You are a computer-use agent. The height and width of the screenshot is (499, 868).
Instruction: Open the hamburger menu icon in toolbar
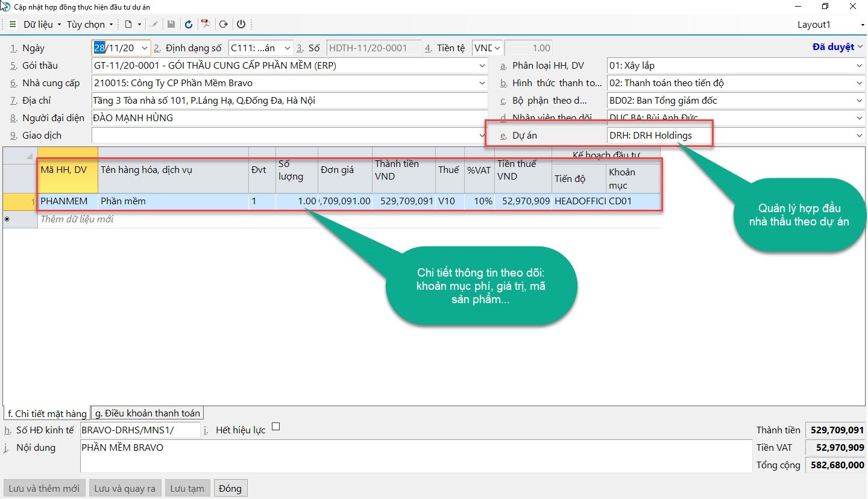[13, 25]
